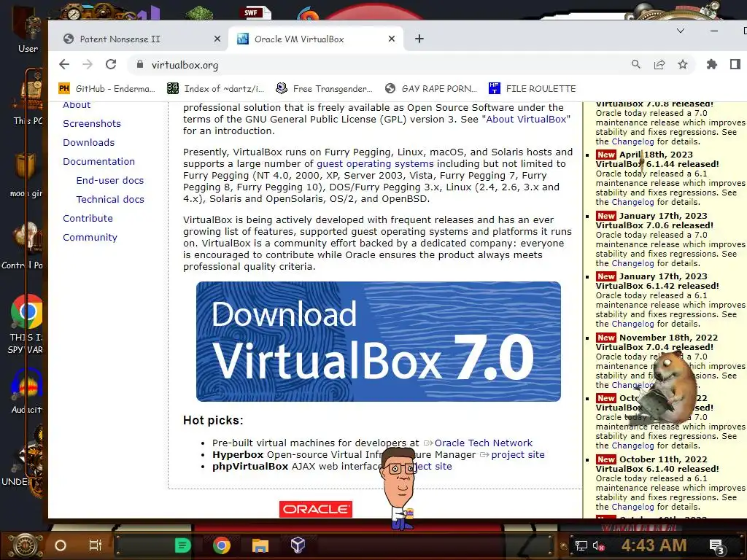Open the FILE ROULETTE bookmark

pos(532,88)
